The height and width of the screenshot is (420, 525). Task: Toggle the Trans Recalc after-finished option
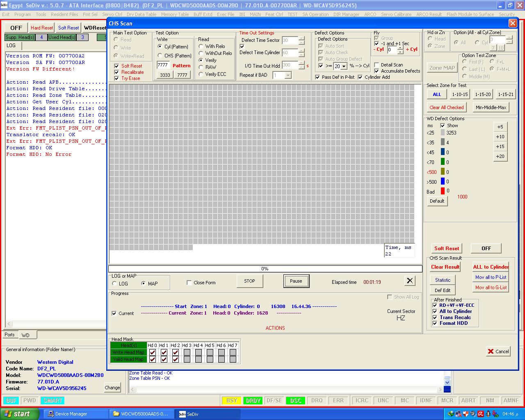coord(435,317)
